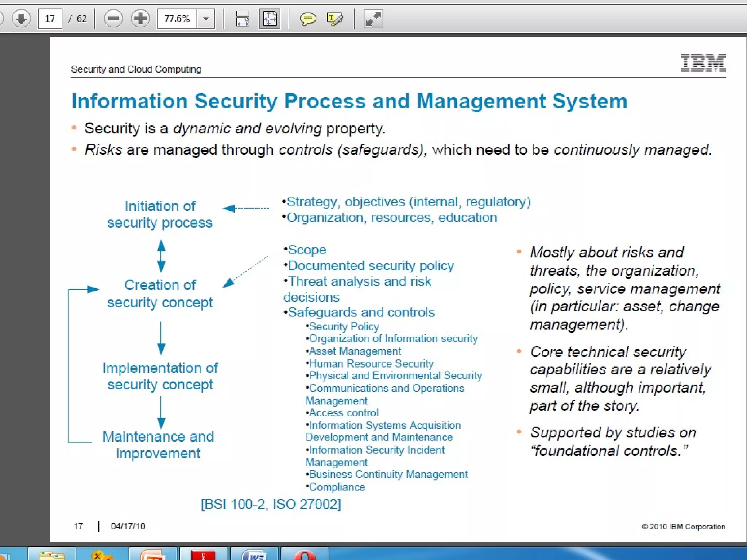Screen dimensions: 747x560
Task: Click the slide title heading text
Action: coord(349,101)
